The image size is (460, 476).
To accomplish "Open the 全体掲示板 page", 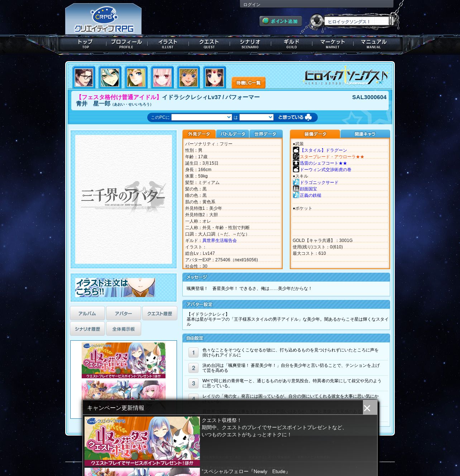I will pos(124,329).
